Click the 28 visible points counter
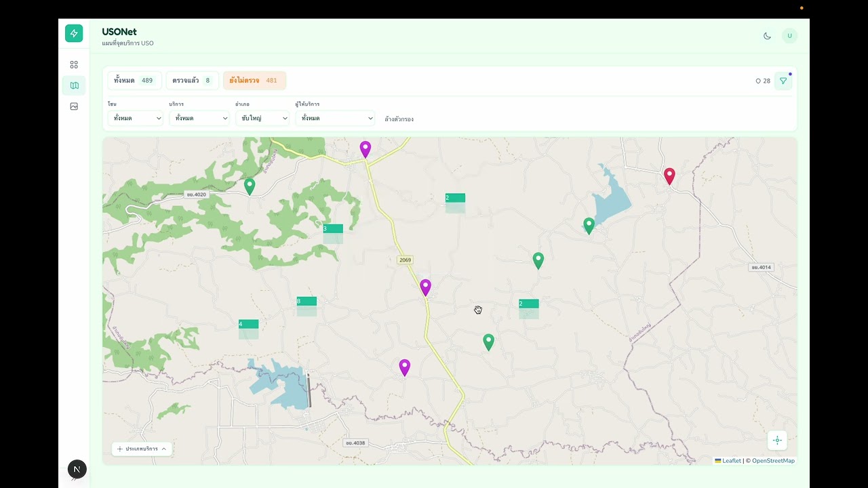Screen dimensions: 868x488 coord(763,81)
